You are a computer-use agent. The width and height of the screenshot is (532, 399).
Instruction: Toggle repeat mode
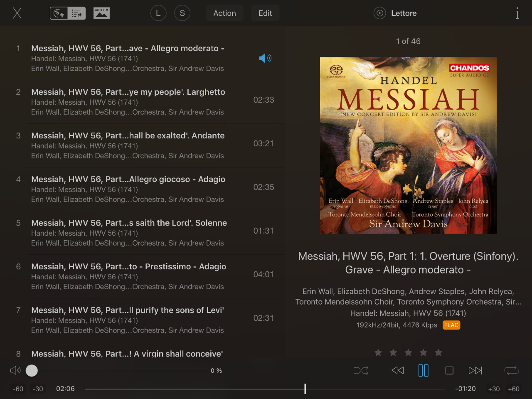pos(512,370)
